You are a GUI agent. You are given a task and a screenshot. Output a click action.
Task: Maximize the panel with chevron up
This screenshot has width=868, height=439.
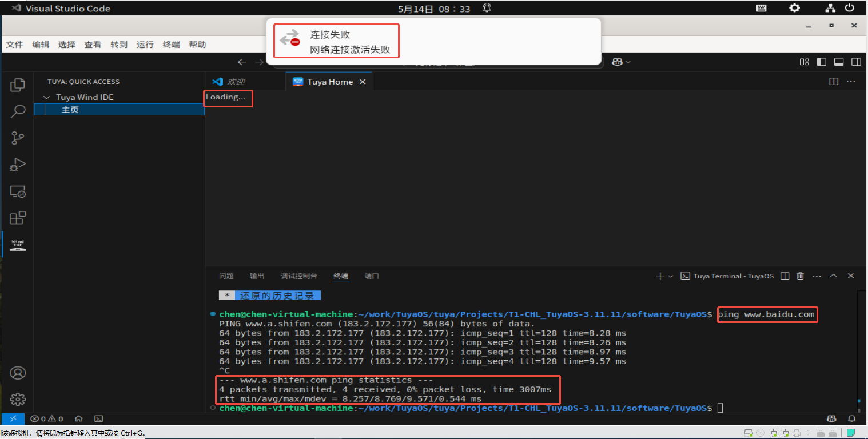(834, 276)
